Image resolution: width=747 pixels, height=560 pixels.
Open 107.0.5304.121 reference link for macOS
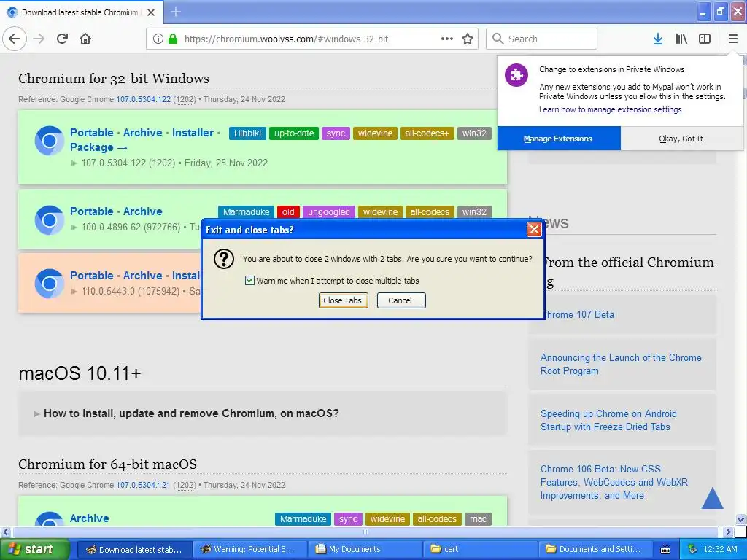tap(144, 485)
